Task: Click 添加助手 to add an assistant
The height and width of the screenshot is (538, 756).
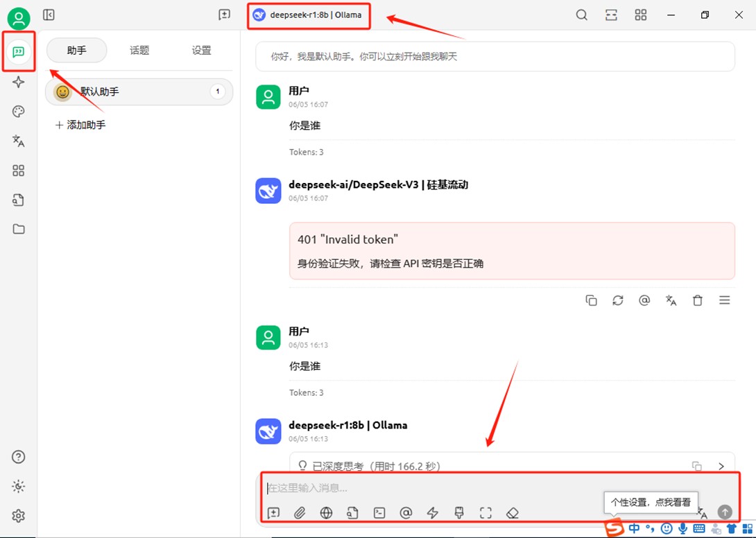Action: [x=80, y=125]
